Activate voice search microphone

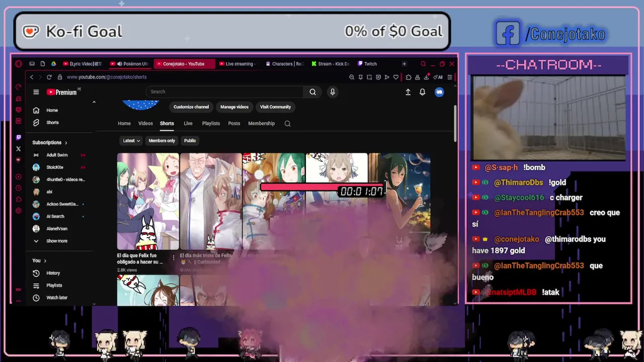[x=332, y=92]
